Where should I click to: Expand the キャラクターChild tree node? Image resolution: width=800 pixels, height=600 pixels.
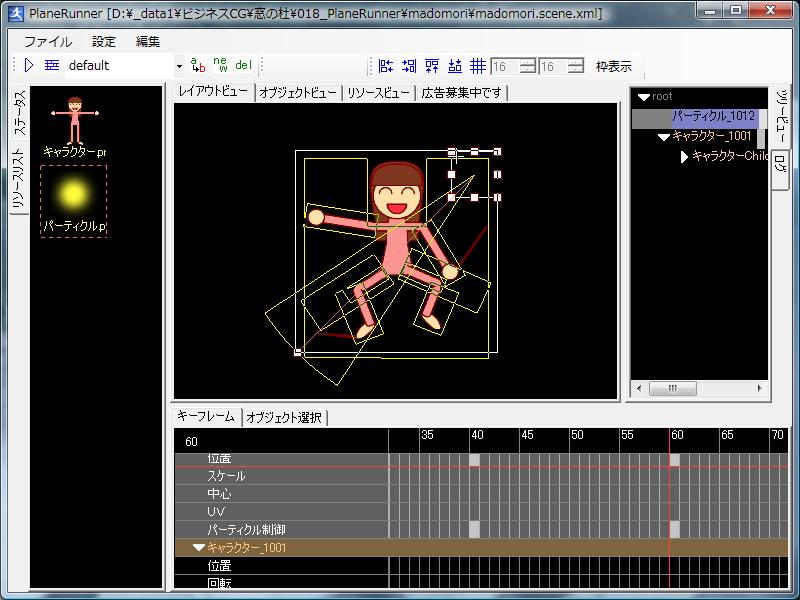(684, 156)
